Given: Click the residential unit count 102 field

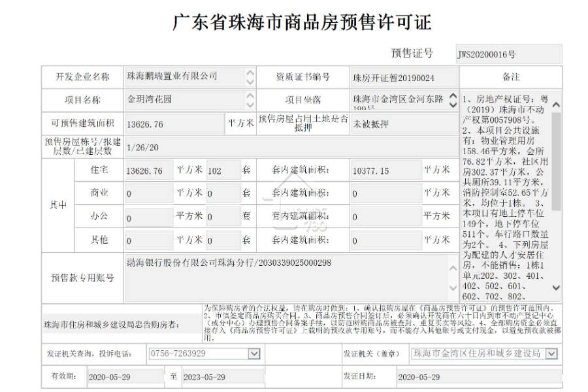Looking at the screenshot, I should point(223,171).
